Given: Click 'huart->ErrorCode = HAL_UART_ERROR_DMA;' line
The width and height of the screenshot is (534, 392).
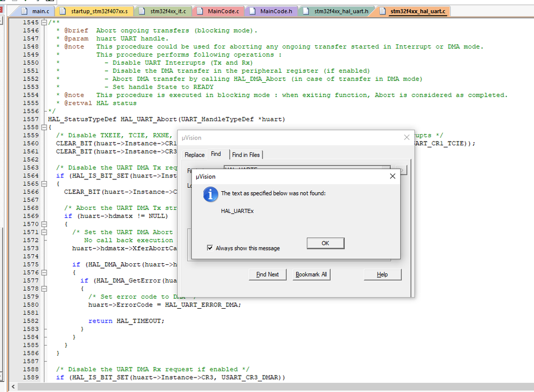Looking at the screenshot, I should [x=165, y=305].
